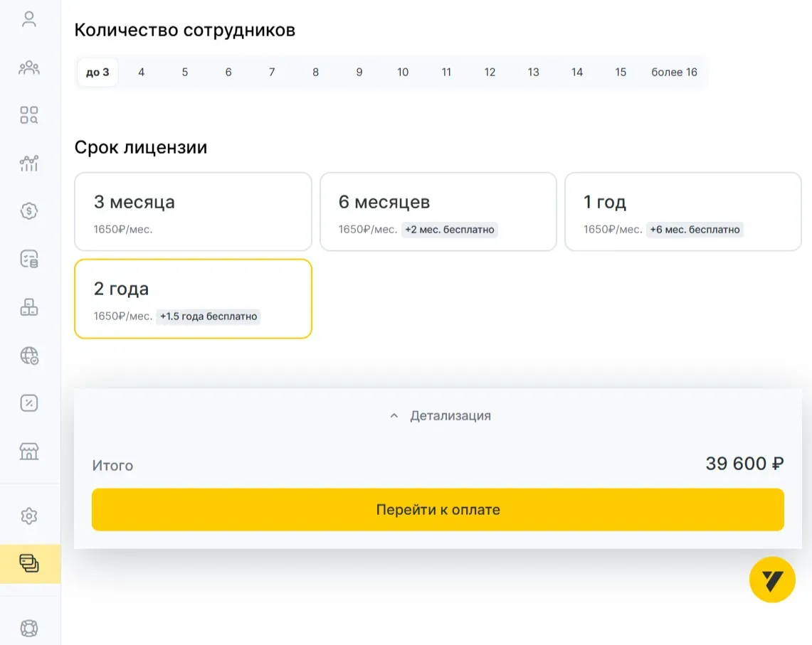Viewport: 812px width, 645px height.
Task: Click the lifebuoy support icon
Action: click(29, 628)
